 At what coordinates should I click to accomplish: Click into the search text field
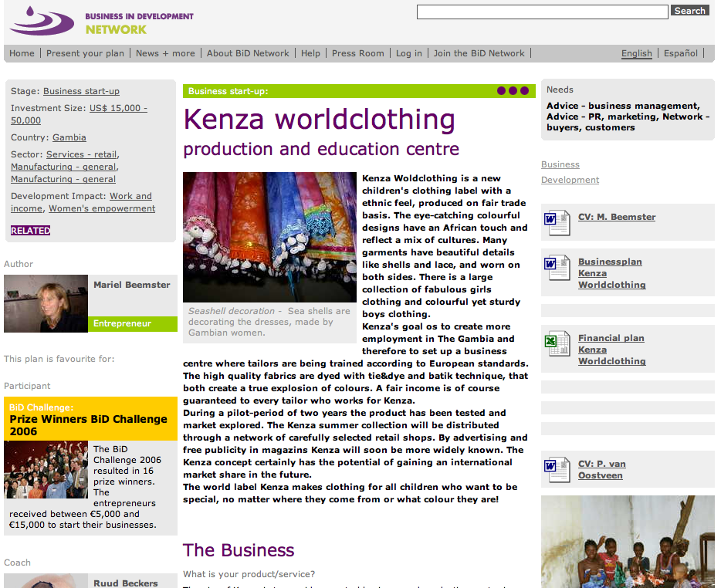pyautogui.click(x=542, y=12)
